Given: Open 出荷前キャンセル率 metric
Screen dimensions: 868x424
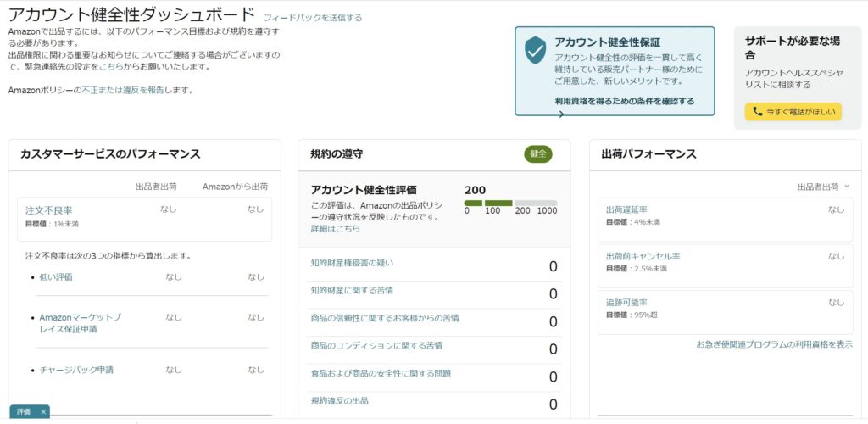Looking at the screenshot, I should click(x=643, y=256).
